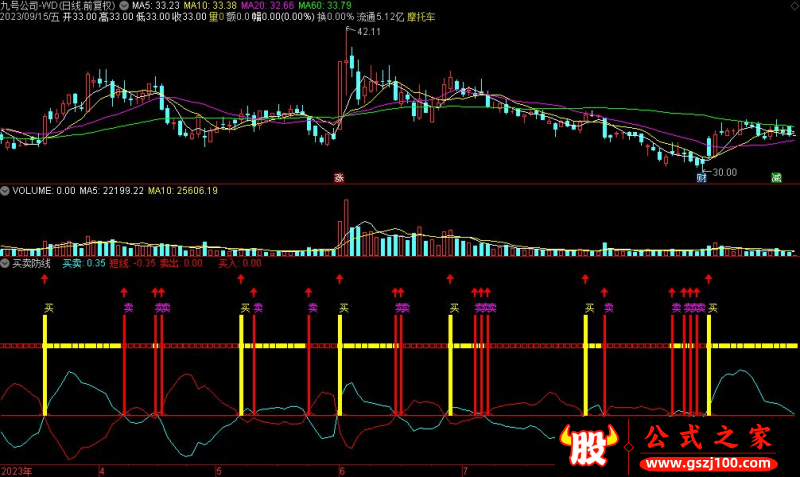Click the 2023年 time axis label
The width and height of the screenshot is (800, 477).
point(16,471)
